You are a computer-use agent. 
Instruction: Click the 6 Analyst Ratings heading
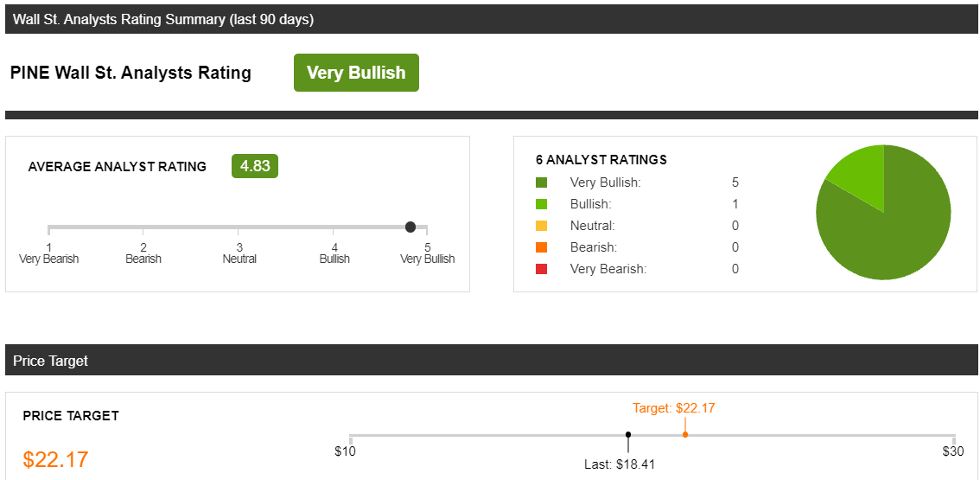[601, 160]
